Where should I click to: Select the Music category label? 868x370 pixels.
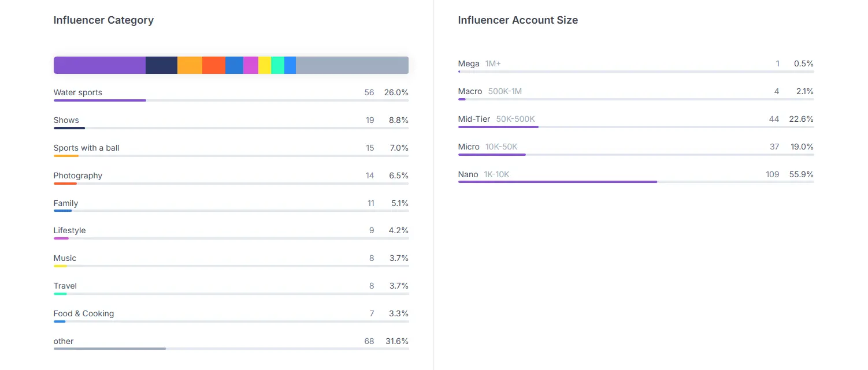click(x=65, y=258)
